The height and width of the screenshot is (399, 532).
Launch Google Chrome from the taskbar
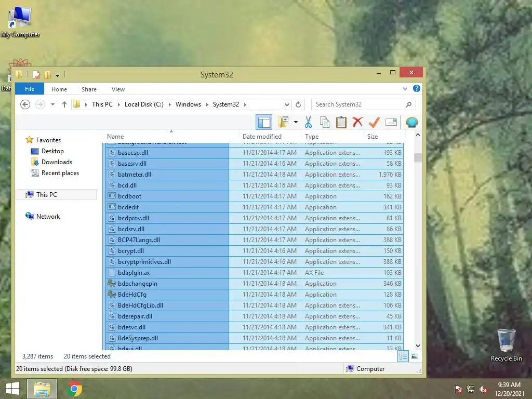[x=74, y=389]
